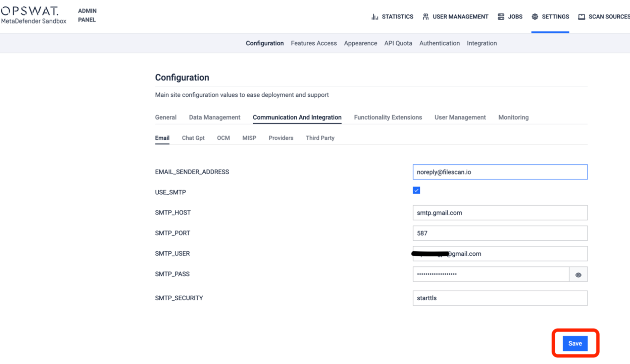Click the Jobs server icon
This screenshot has height=364, width=630.
pos(501,17)
